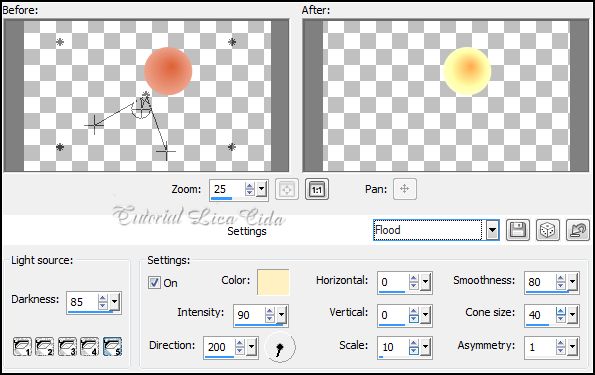595x375 pixels.
Task: Click the save preset floppy icon
Action: (x=518, y=230)
